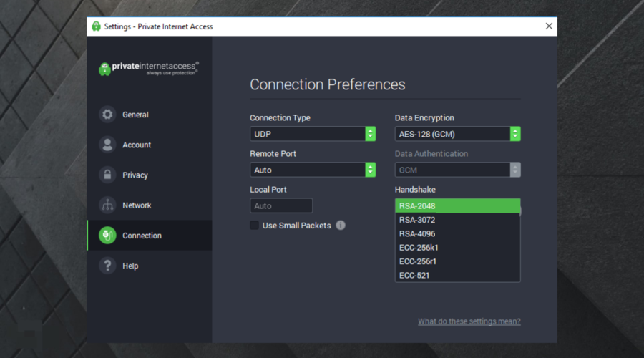
Task: Close the Settings window
Action: pos(549,26)
